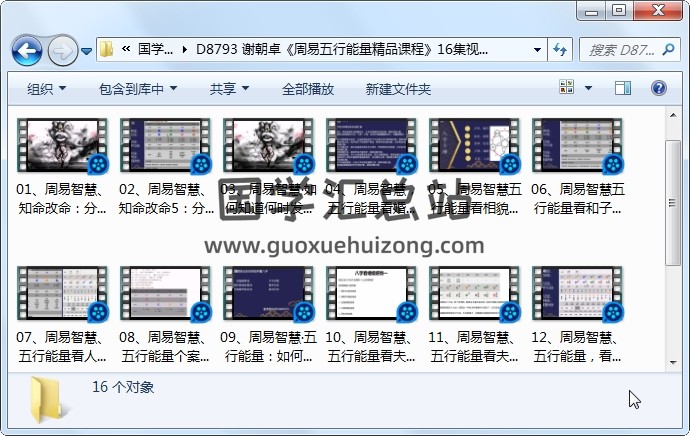
Task: Click the 新建文件夹 button
Action: coord(398,89)
